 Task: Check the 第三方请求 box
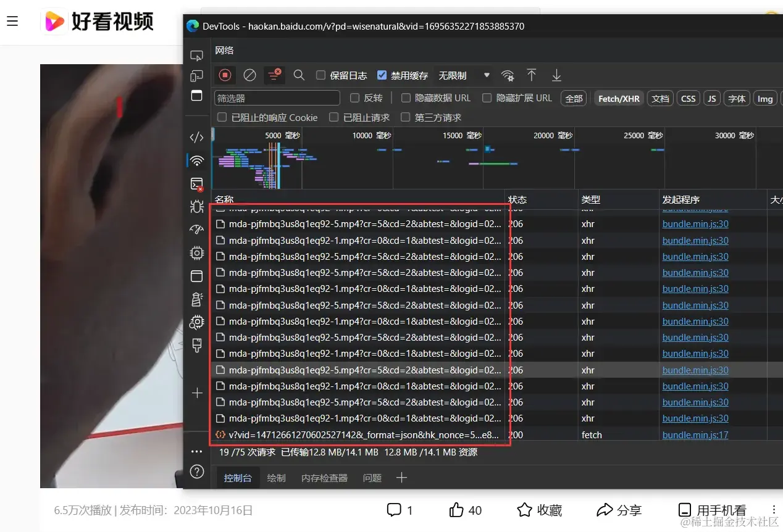(x=406, y=117)
